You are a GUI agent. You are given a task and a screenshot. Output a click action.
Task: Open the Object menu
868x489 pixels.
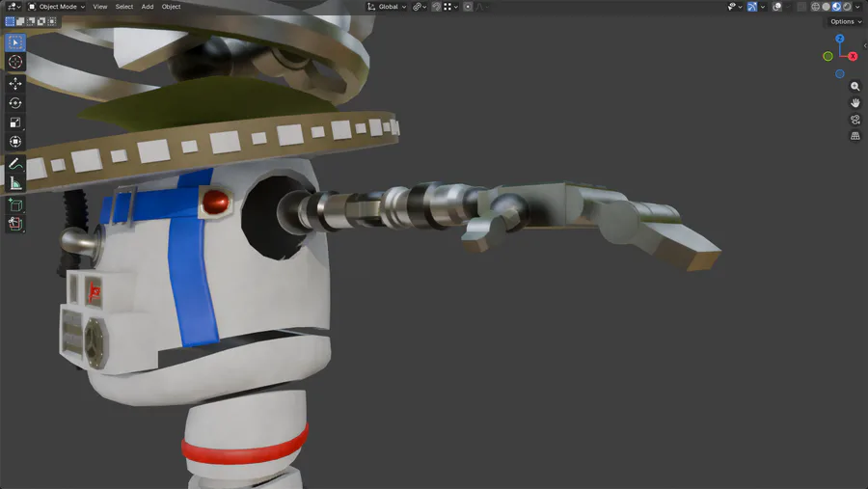[171, 7]
